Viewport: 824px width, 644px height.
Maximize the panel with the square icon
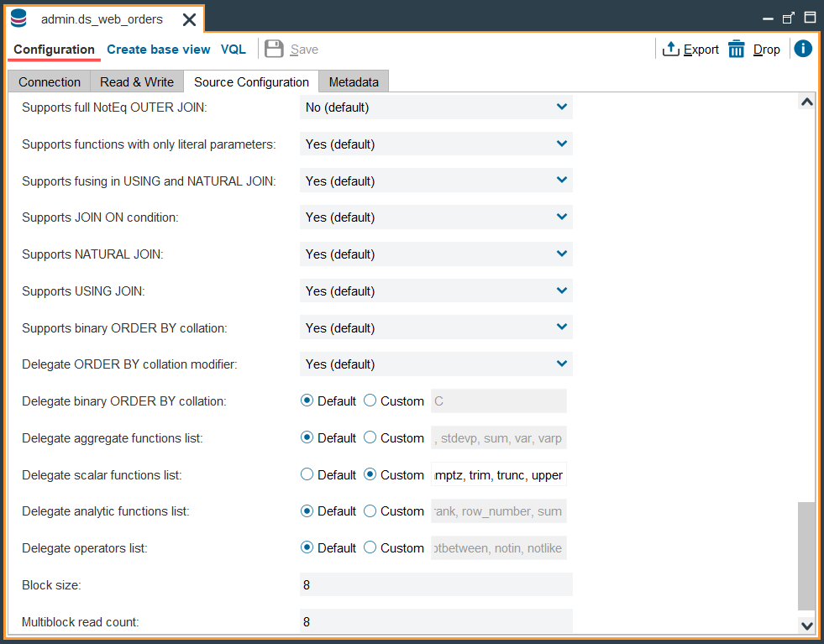click(x=810, y=18)
